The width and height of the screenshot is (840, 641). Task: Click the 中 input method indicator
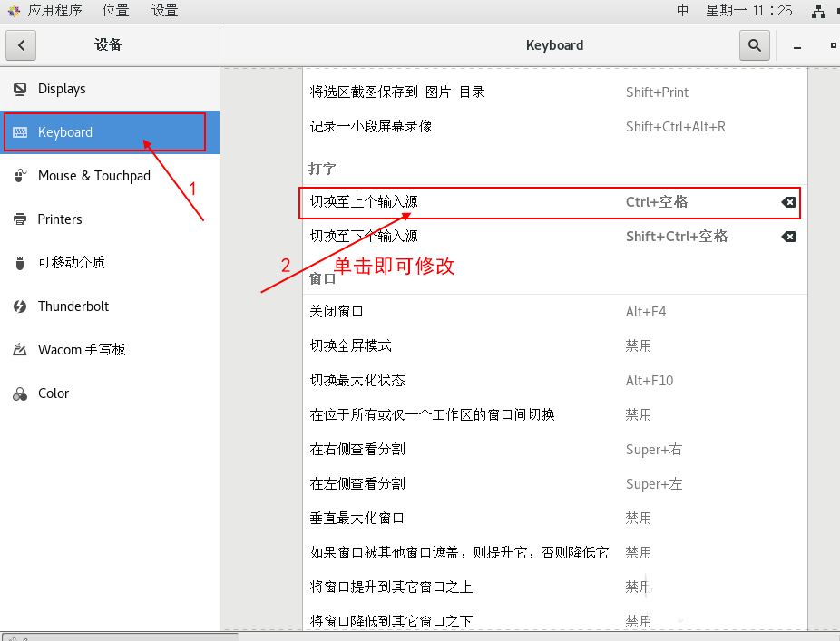[x=683, y=11]
